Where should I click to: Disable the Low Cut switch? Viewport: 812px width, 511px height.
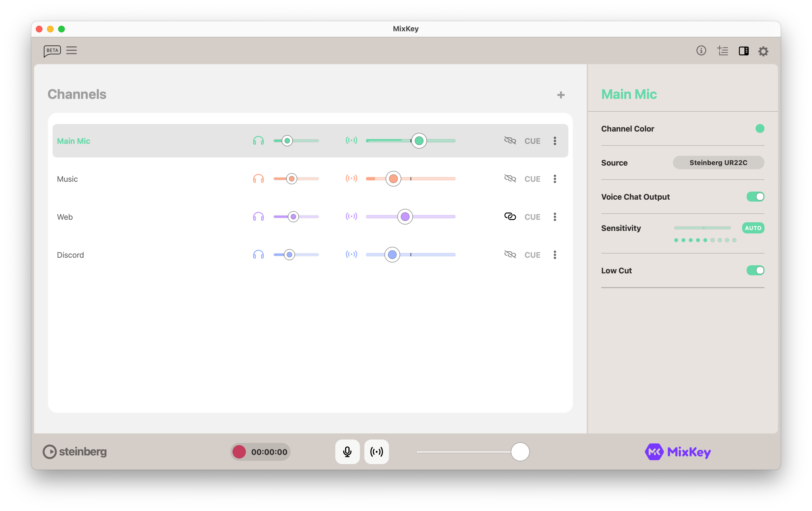click(755, 270)
